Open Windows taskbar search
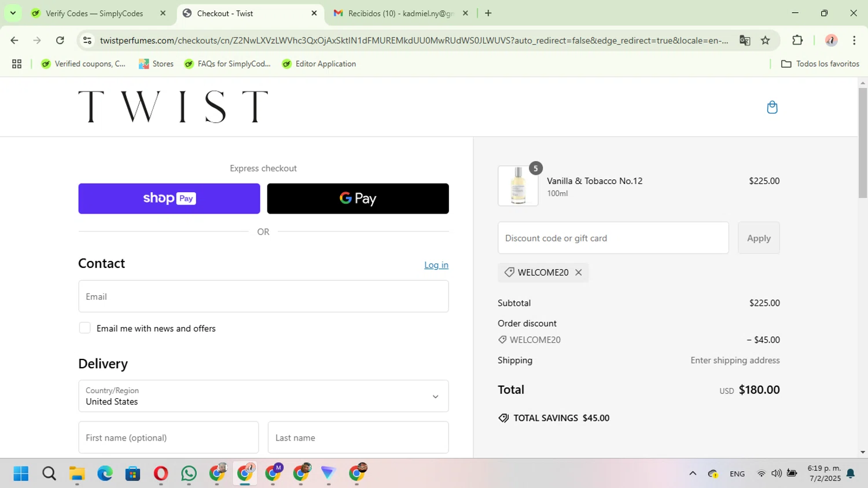Viewport: 868px width, 488px height. coord(49,474)
